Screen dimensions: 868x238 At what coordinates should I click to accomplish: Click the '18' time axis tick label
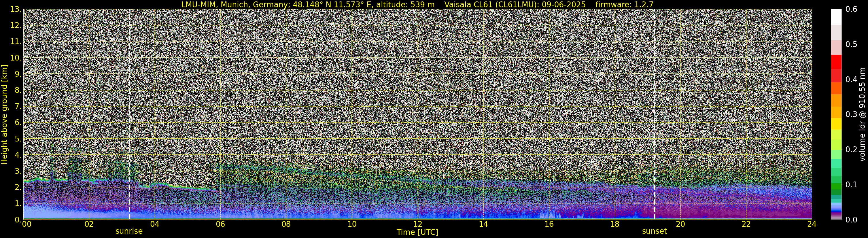pos(614,224)
